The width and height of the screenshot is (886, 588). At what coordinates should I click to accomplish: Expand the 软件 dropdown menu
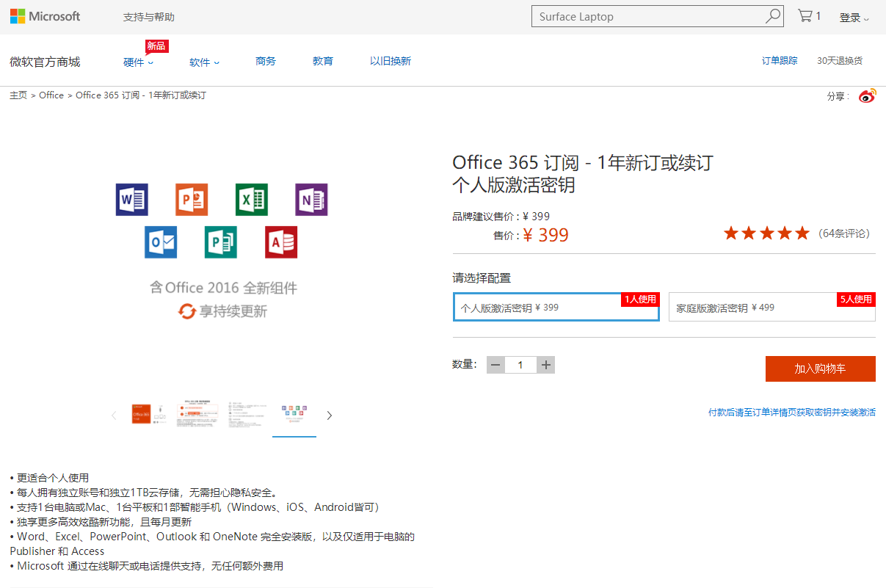204,62
